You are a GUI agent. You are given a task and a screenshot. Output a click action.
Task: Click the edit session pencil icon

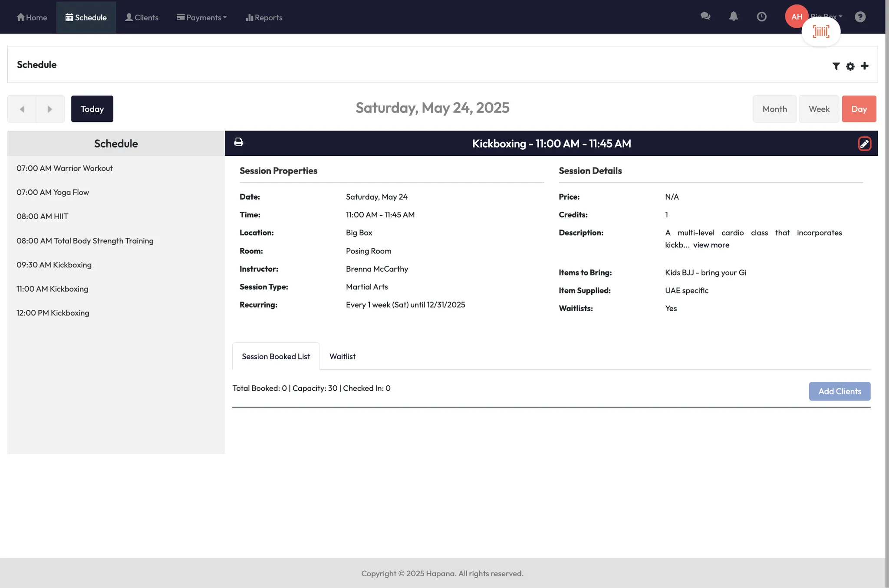(x=864, y=144)
